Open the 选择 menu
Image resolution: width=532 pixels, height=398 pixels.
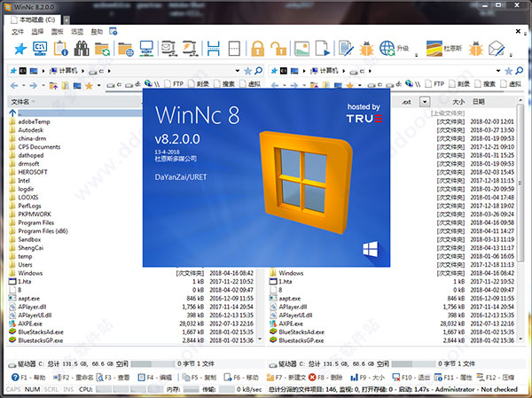point(37,32)
